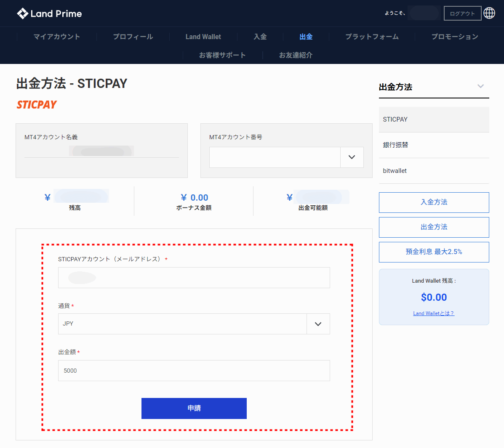Screen dimensions: 504x448
Task: Click the 出金可能額 label
Action: (313, 208)
